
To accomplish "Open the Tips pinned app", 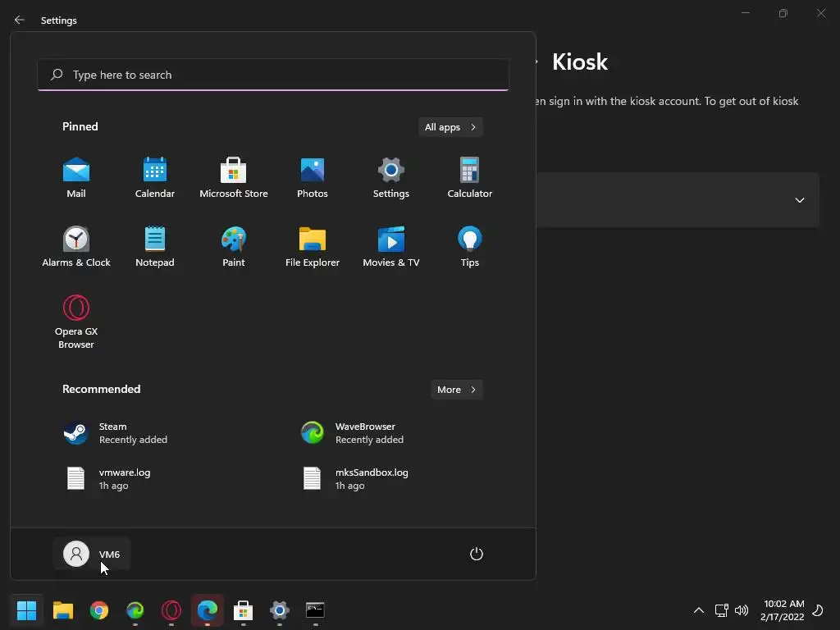I will [470, 246].
